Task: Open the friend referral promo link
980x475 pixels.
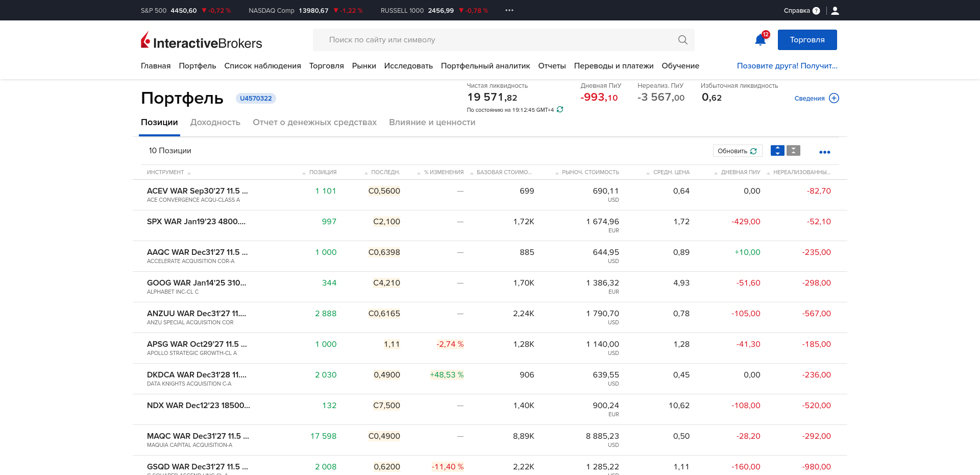Action: coord(787,66)
